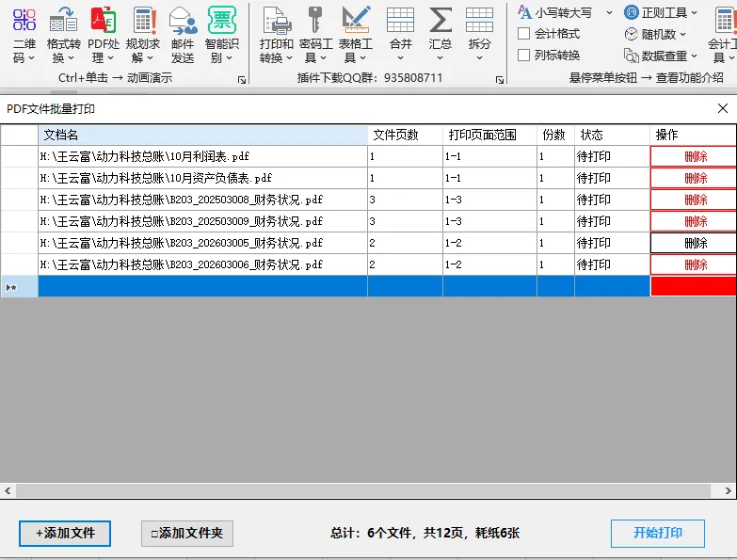Open the PDF处理 tool icon
Image resolution: width=737 pixels, height=560 pixels.
pyautogui.click(x=103, y=20)
